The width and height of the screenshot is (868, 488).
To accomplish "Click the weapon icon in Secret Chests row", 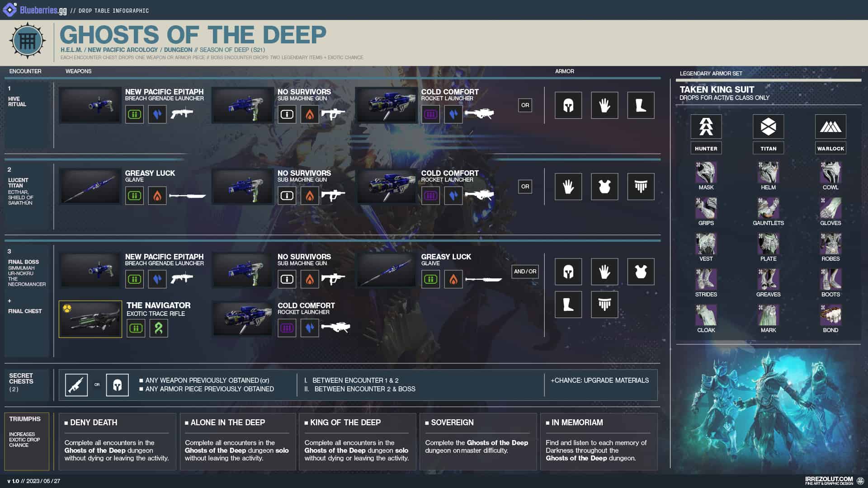I will tap(76, 385).
